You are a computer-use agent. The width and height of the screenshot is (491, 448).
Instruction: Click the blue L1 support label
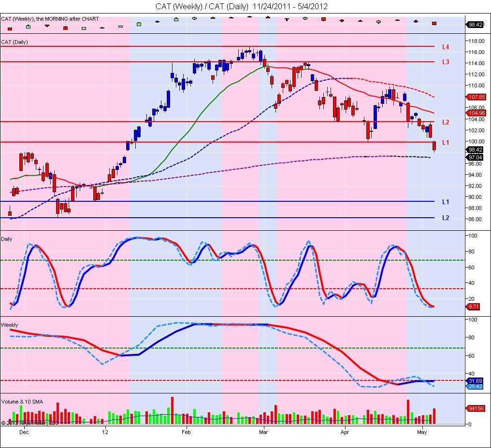pos(446,202)
